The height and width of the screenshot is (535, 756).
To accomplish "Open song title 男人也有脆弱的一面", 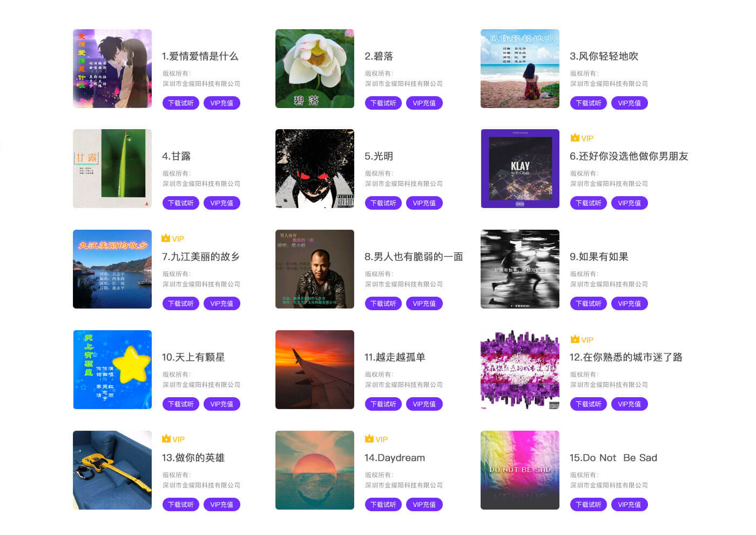I will [414, 257].
